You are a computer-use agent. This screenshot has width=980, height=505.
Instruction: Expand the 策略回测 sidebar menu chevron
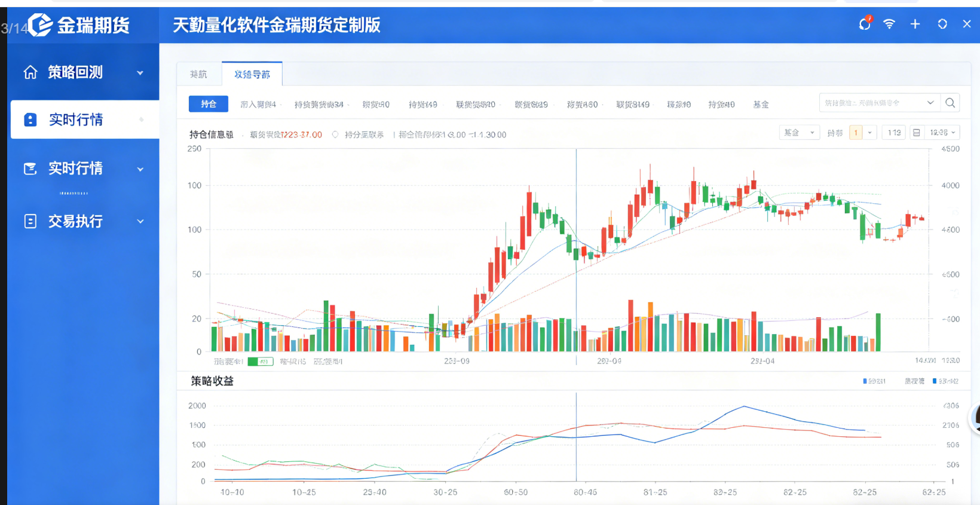(x=140, y=73)
